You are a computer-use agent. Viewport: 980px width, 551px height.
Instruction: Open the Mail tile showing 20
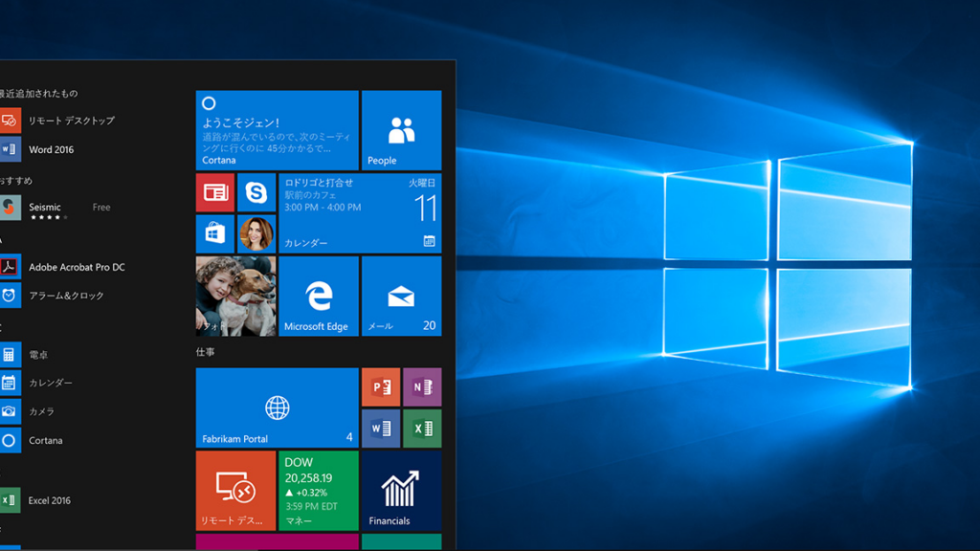401,296
